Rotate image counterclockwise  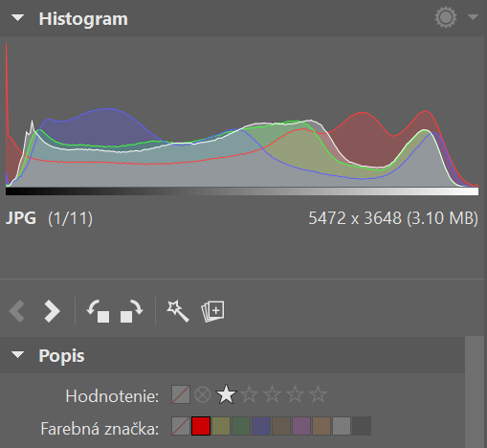click(98, 311)
